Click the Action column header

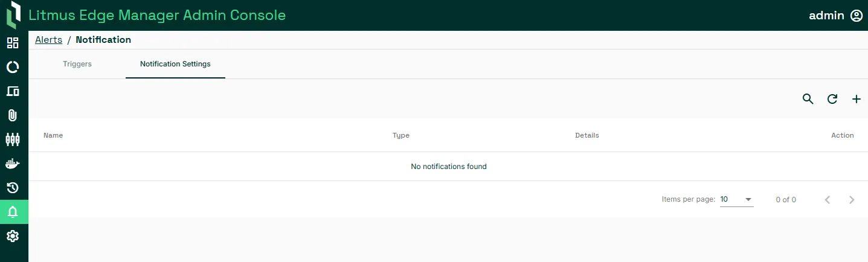(843, 135)
